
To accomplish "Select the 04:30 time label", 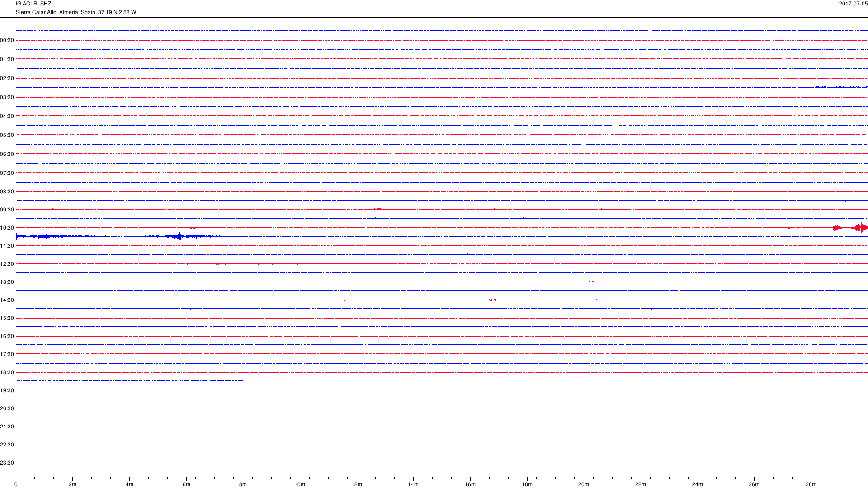I will pyautogui.click(x=7, y=116).
